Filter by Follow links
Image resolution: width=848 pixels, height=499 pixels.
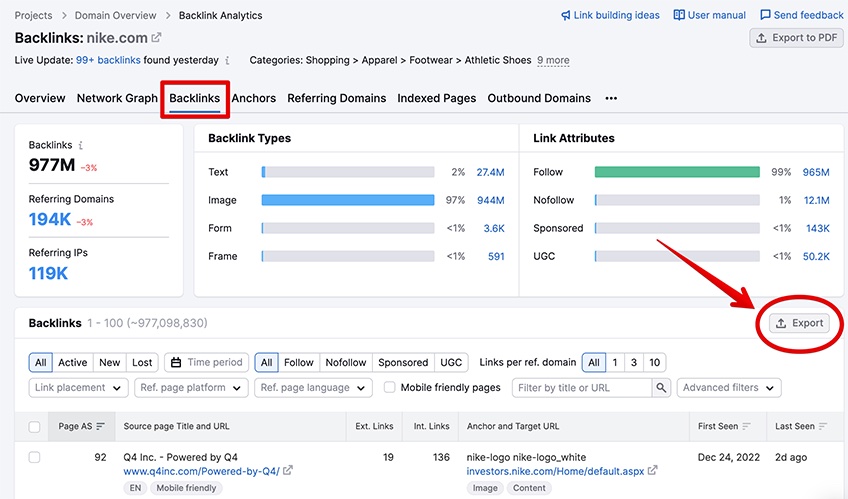(299, 363)
